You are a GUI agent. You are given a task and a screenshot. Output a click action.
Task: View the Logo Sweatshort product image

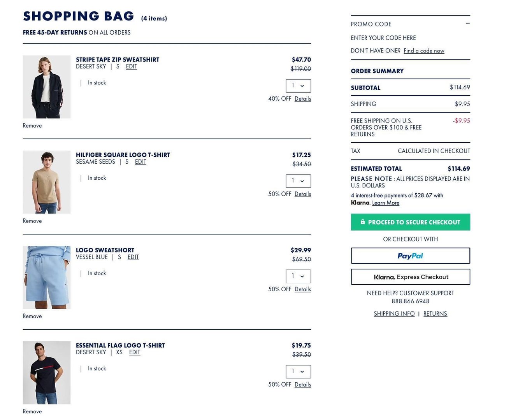click(47, 277)
